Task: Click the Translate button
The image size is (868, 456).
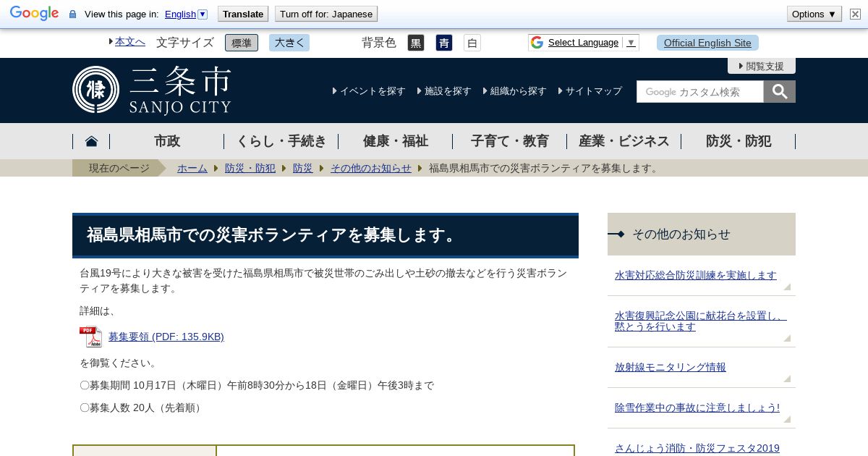Action: [x=243, y=14]
